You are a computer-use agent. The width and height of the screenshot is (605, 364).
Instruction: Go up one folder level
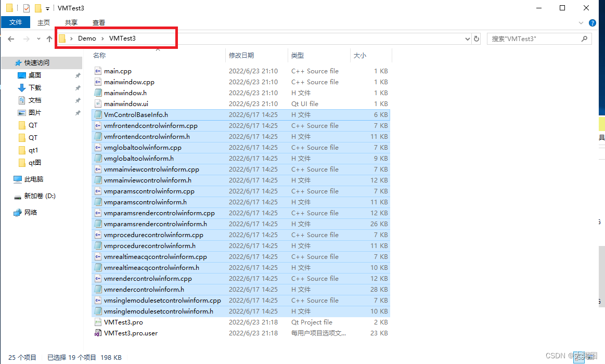click(x=49, y=38)
